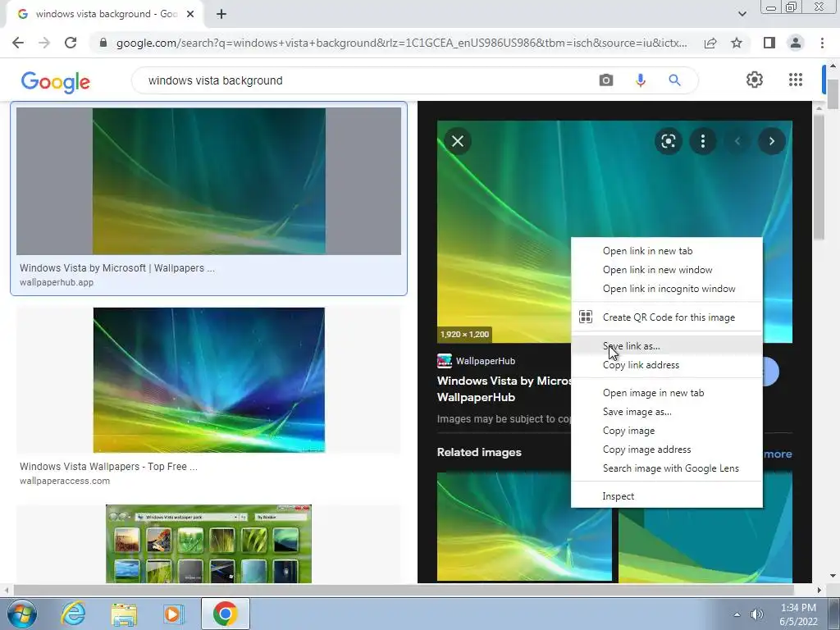Open the volume speaker icon
840x630 pixels.
point(756,614)
